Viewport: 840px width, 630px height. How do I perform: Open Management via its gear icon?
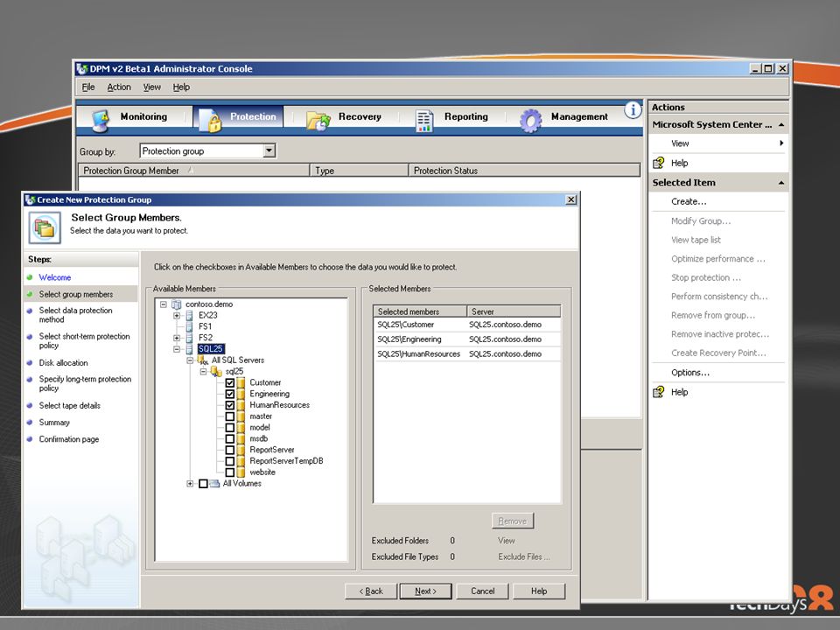pyautogui.click(x=530, y=120)
